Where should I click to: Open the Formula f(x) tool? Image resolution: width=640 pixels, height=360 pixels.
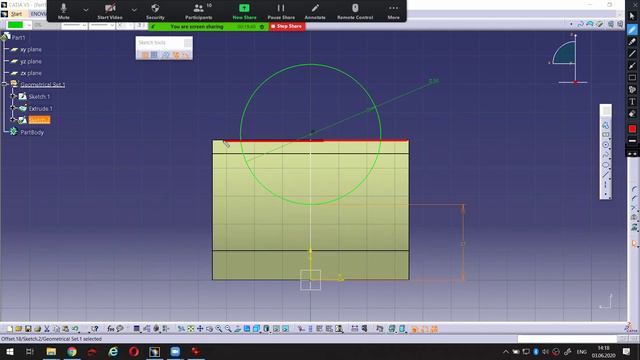point(111,329)
